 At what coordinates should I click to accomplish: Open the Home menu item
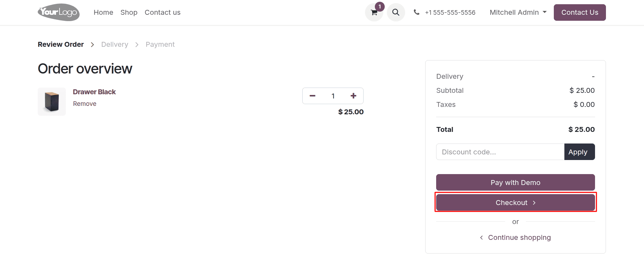(103, 12)
